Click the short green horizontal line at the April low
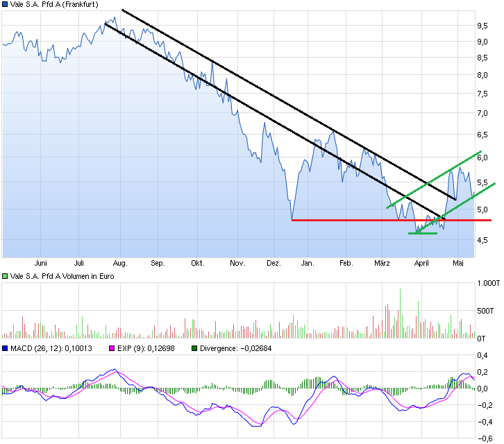The width and height of the screenshot is (504, 444). click(x=422, y=233)
